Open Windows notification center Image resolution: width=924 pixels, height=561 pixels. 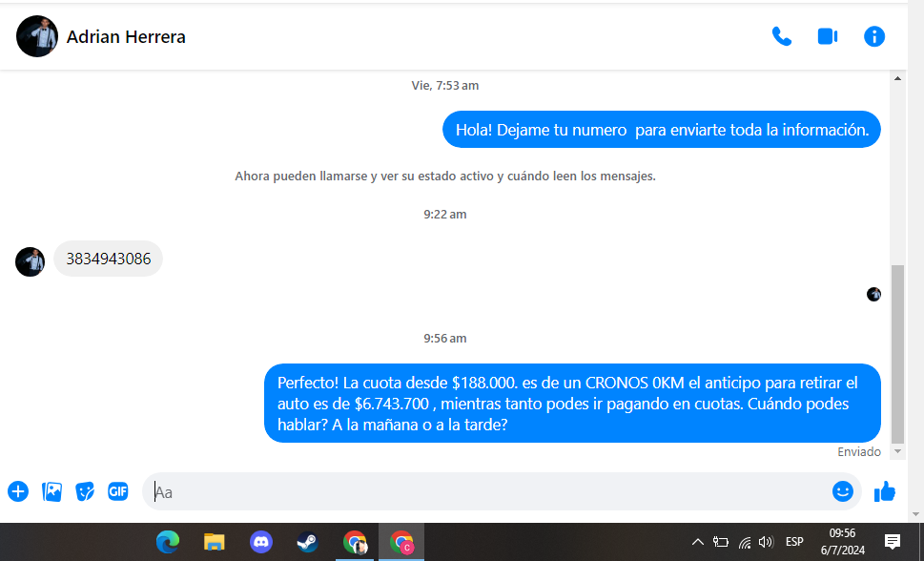[x=893, y=542]
